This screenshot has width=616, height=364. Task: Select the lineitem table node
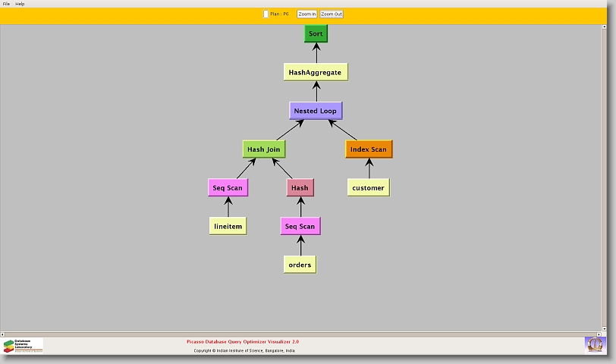[228, 226]
